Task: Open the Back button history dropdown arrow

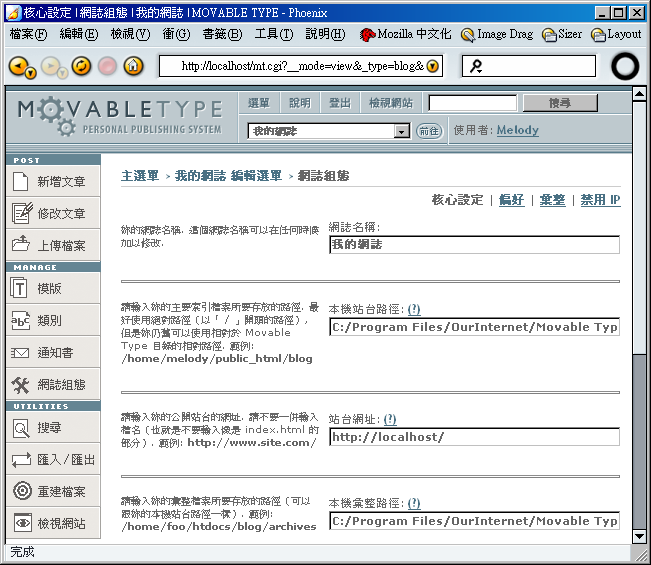Action: pos(31,73)
